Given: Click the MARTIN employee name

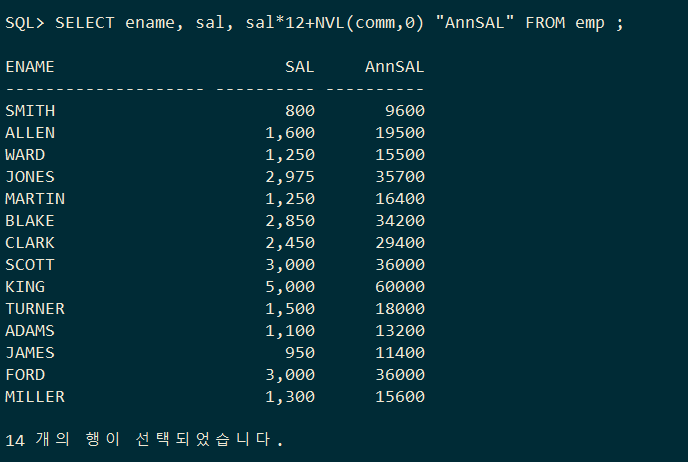Looking at the screenshot, I should (35, 198).
